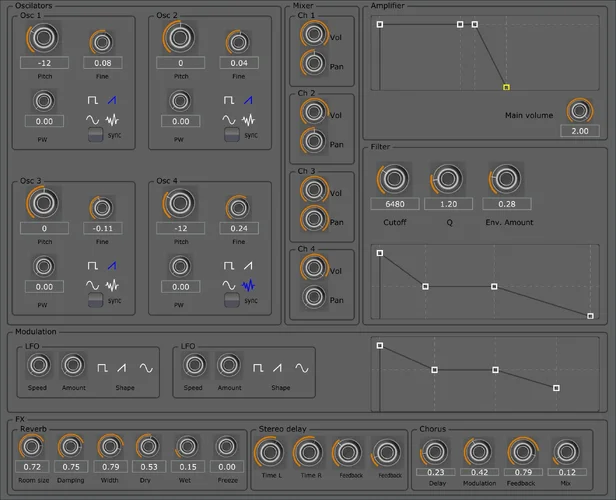Viewport: 616px width, 500px height.
Task: Toggle the sync button on Osc 1
Action: 96,135
